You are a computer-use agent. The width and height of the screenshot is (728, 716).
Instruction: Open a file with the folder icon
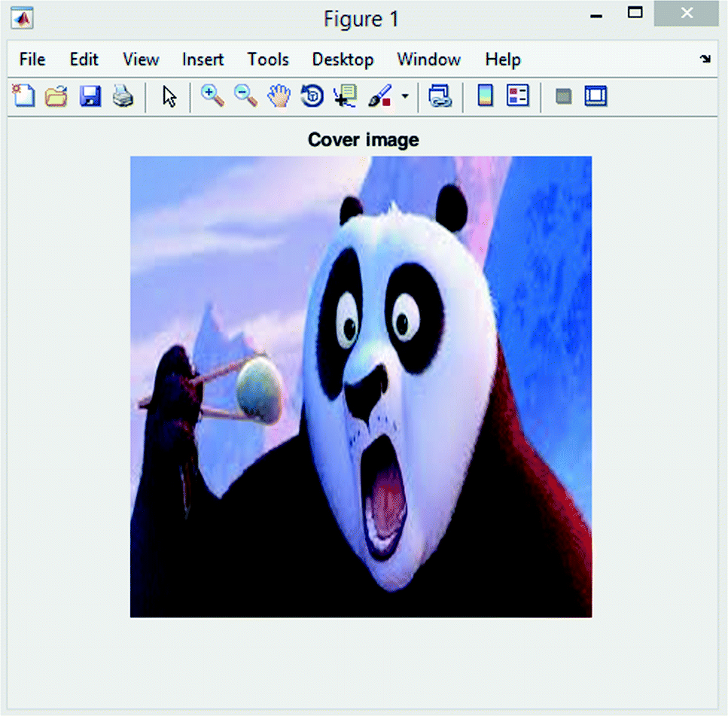[56, 96]
